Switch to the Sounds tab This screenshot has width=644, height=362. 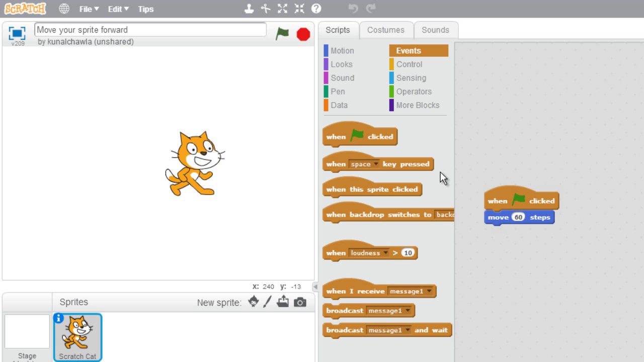(435, 30)
